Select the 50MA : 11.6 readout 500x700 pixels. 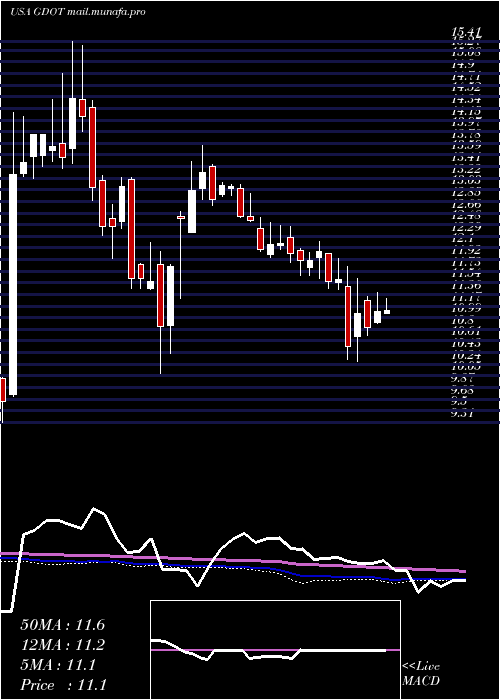tap(62, 625)
